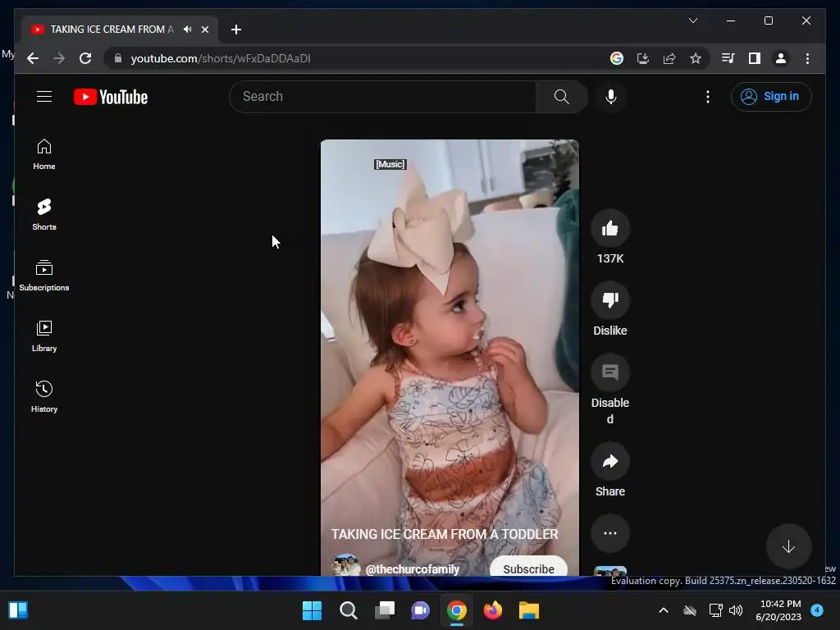This screenshot has height=630, width=840.
Task: Click the Sign in button
Action: (x=771, y=97)
